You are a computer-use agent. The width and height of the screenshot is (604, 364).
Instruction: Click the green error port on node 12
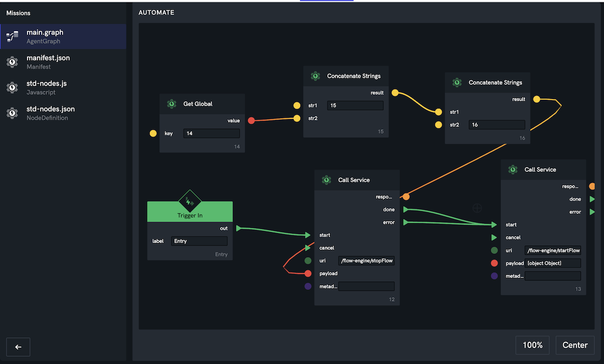[406, 222]
